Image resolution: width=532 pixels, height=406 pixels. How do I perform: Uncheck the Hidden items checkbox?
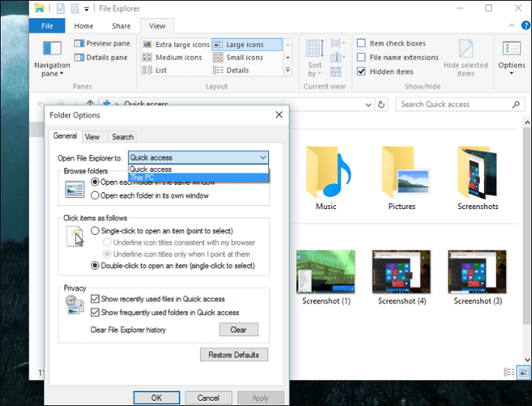(x=362, y=71)
